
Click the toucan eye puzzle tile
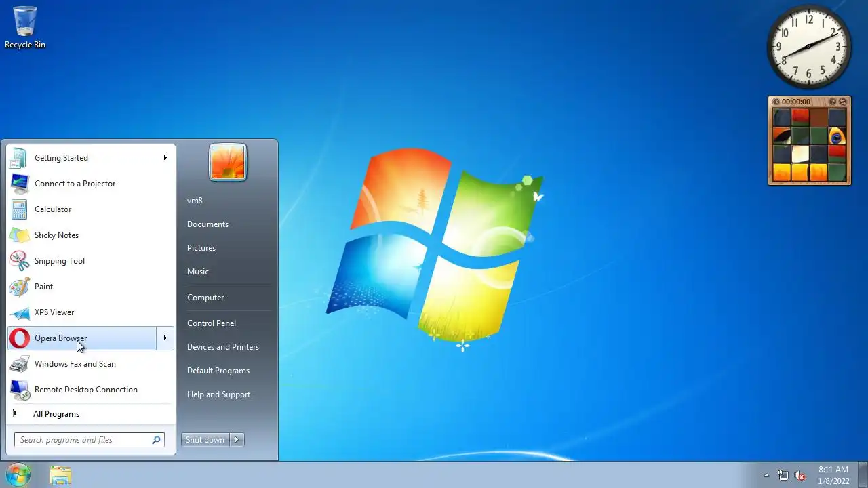tap(837, 136)
